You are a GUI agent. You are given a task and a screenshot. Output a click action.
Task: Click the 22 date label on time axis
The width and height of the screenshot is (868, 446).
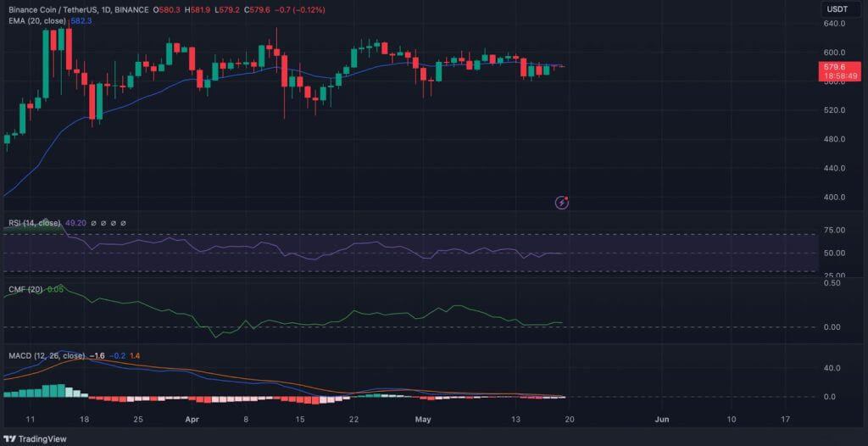[354, 420]
